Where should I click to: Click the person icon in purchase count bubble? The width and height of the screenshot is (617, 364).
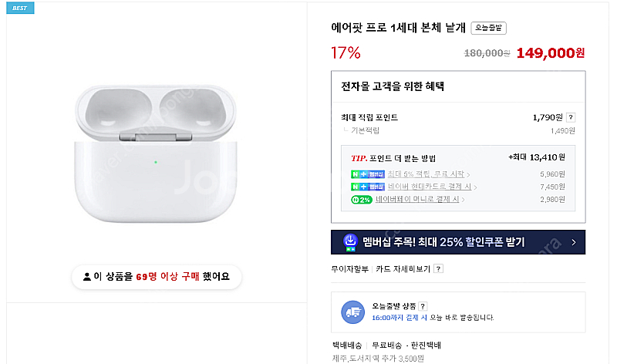[86, 276]
